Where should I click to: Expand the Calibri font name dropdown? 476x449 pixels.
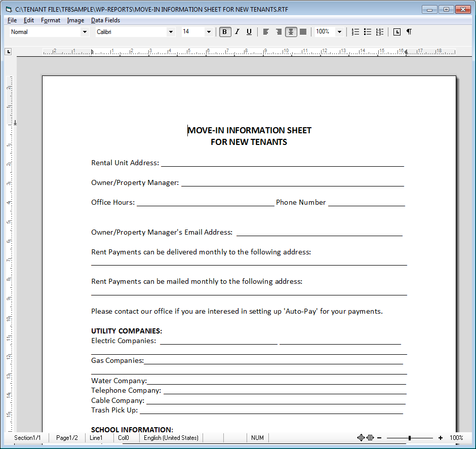[171, 32]
